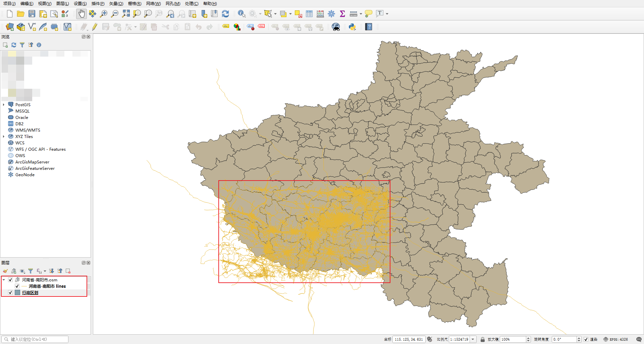Open Layer Labeling Options abc icon

(226, 27)
